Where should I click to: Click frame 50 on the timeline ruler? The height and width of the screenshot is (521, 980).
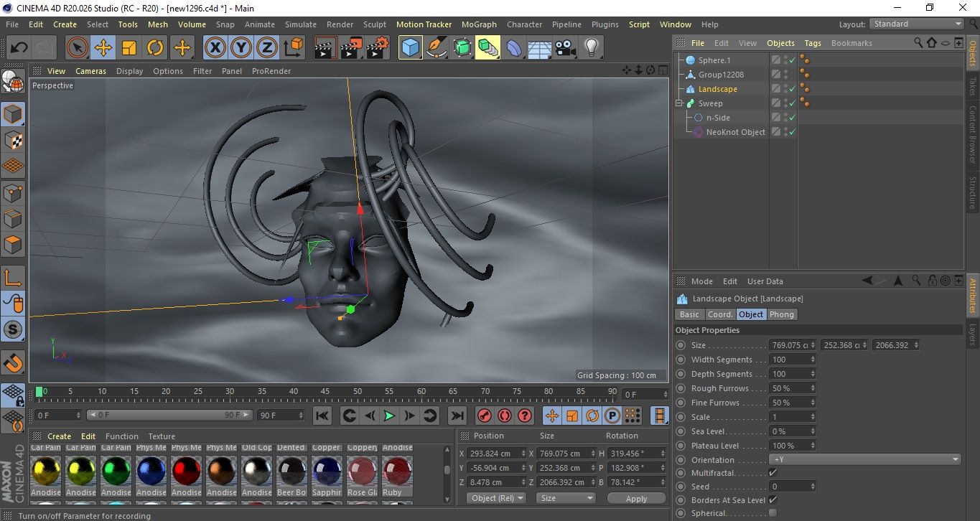(x=358, y=392)
